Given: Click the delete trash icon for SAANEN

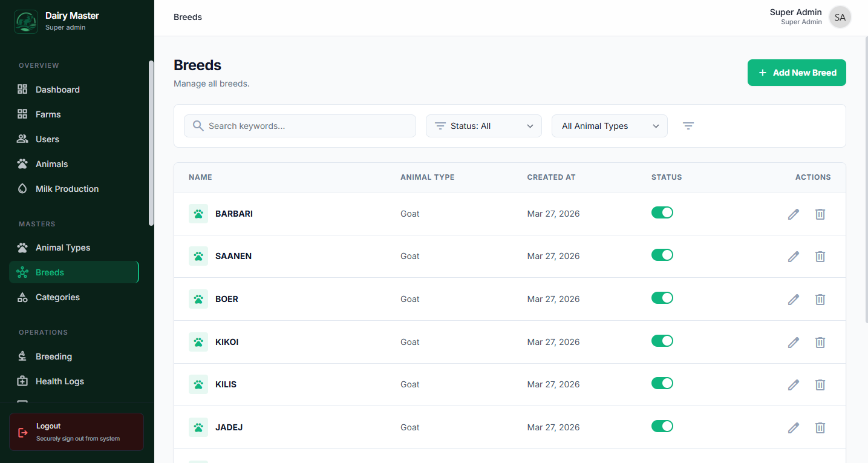Looking at the screenshot, I should pos(820,257).
